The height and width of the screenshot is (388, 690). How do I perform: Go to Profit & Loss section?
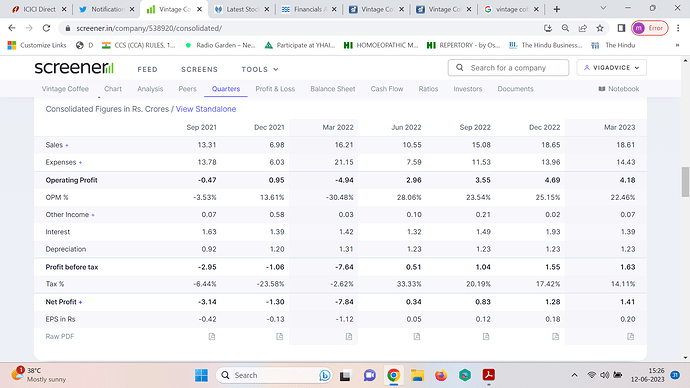(275, 89)
